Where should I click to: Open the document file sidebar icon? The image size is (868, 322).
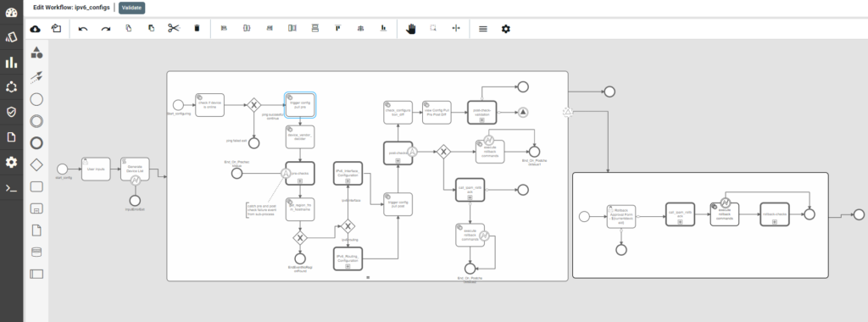coord(11,137)
